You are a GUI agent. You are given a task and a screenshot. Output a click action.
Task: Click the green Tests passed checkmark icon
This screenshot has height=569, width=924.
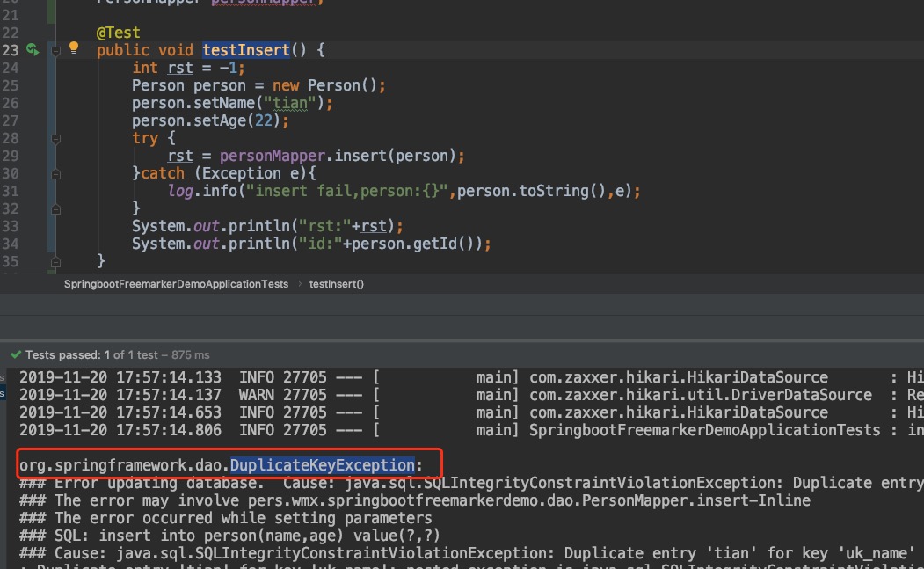[x=15, y=354]
